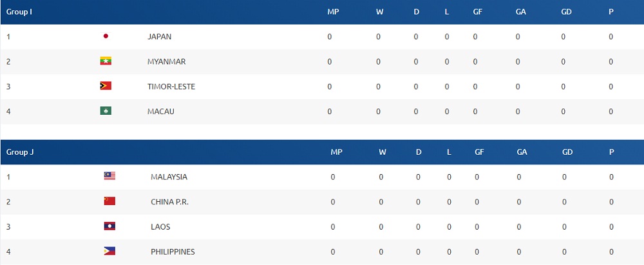Viewport: 644px width, 265px height.
Task: Click the Group J header label
Action: pos(20,152)
